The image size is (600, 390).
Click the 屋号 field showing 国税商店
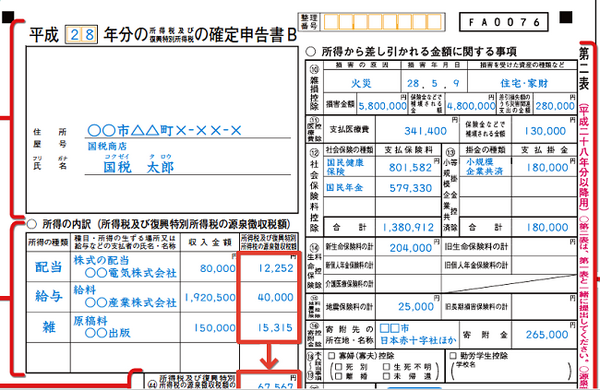(x=107, y=146)
